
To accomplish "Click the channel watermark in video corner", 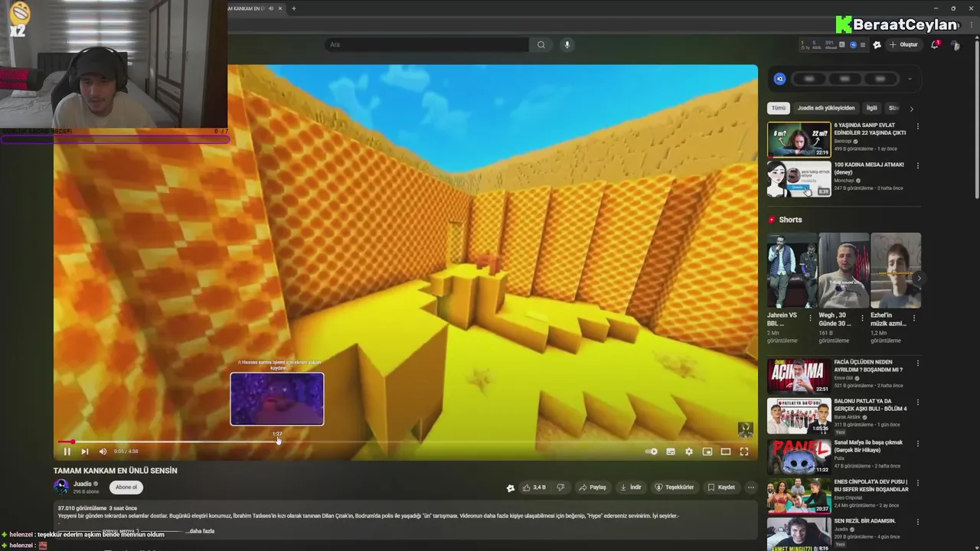I will [745, 429].
